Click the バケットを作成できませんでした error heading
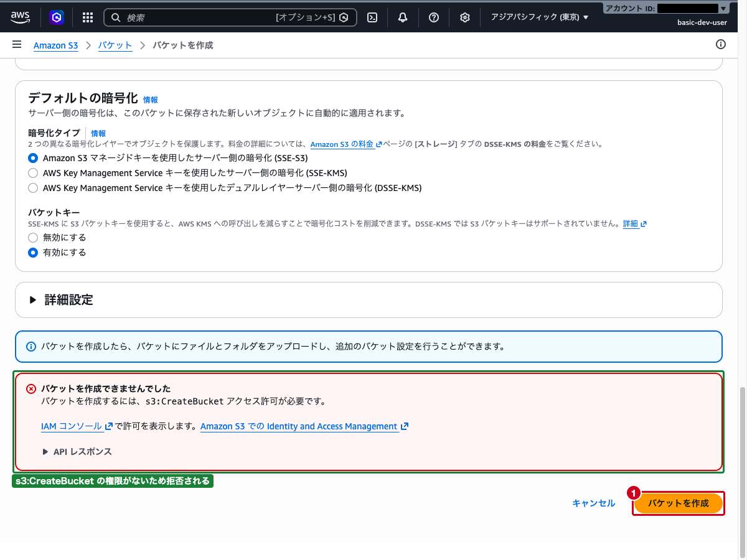This screenshot has width=747, height=560. (106, 389)
